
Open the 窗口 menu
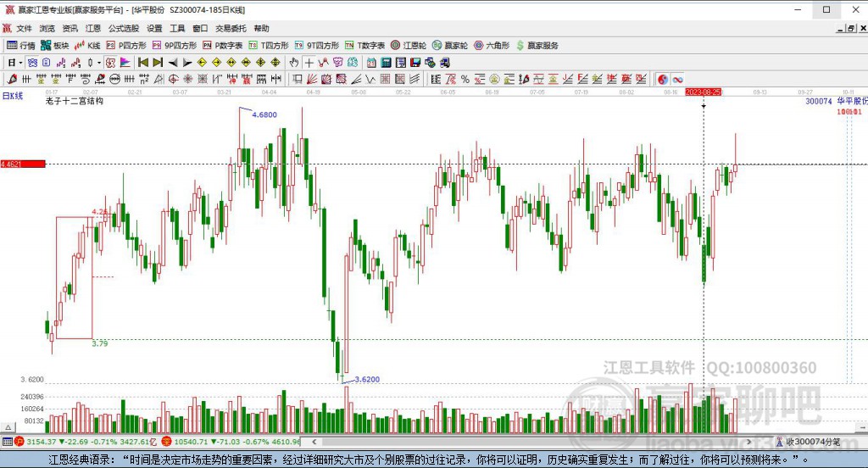pyautogui.click(x=200, y=28)
